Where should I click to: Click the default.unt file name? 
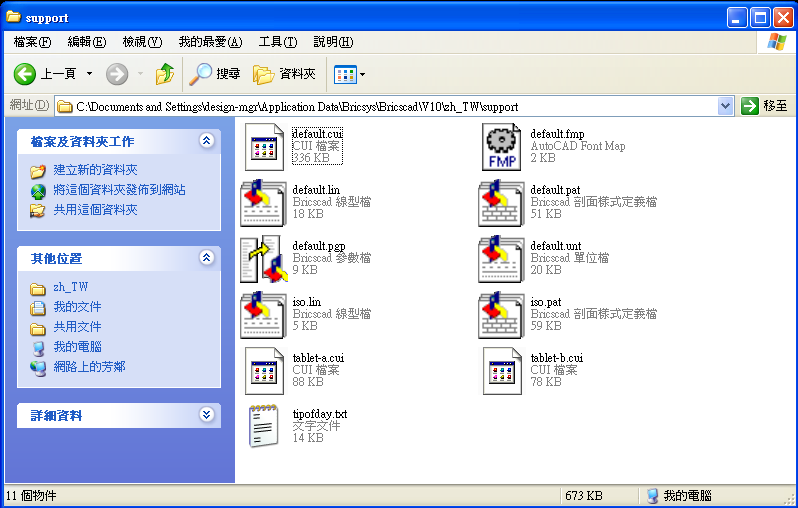(x=556, y=246)
